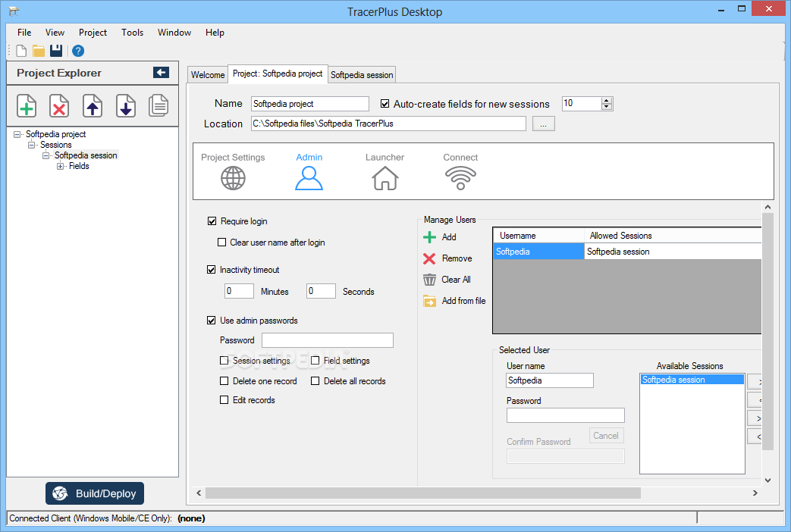Click the Minutes timeout field
Screen dimensions: 791x532
tap(239, 291)
